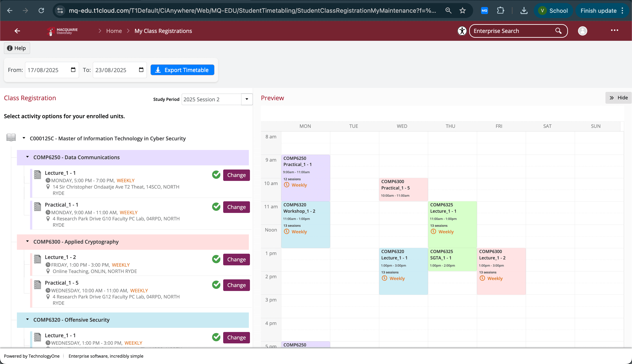Click Export Timetable button
632x364 pixels.
click(182, 70)
